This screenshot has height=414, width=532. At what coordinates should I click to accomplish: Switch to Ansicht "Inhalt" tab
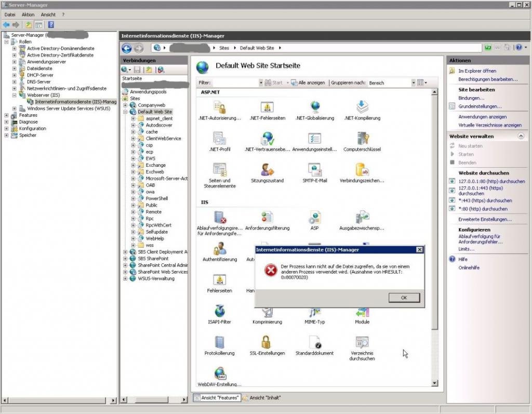[262, 398]
